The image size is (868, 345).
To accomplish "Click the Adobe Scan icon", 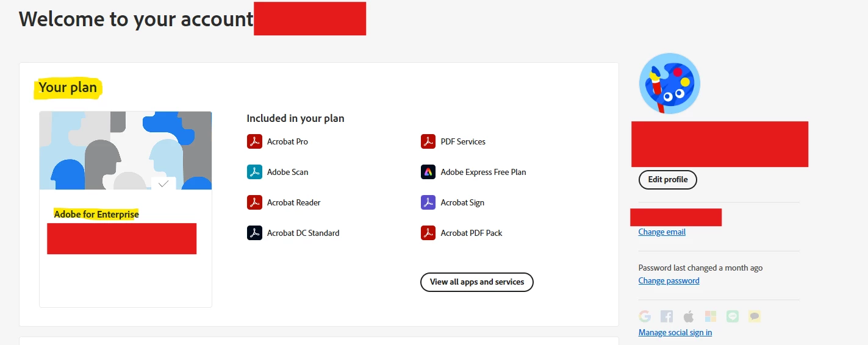I will 254,172.
